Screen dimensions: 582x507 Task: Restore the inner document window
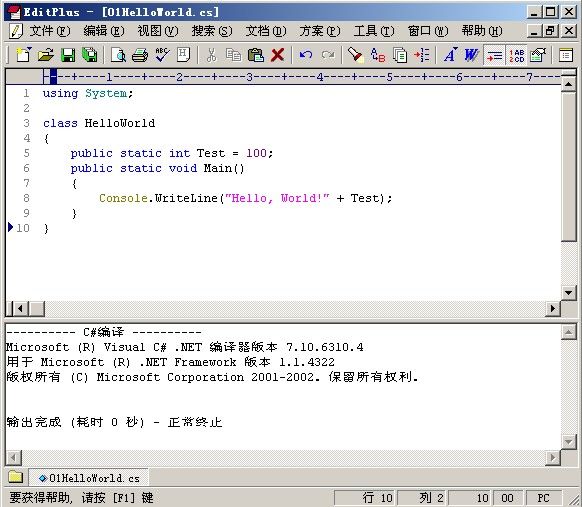coord(551,31)
